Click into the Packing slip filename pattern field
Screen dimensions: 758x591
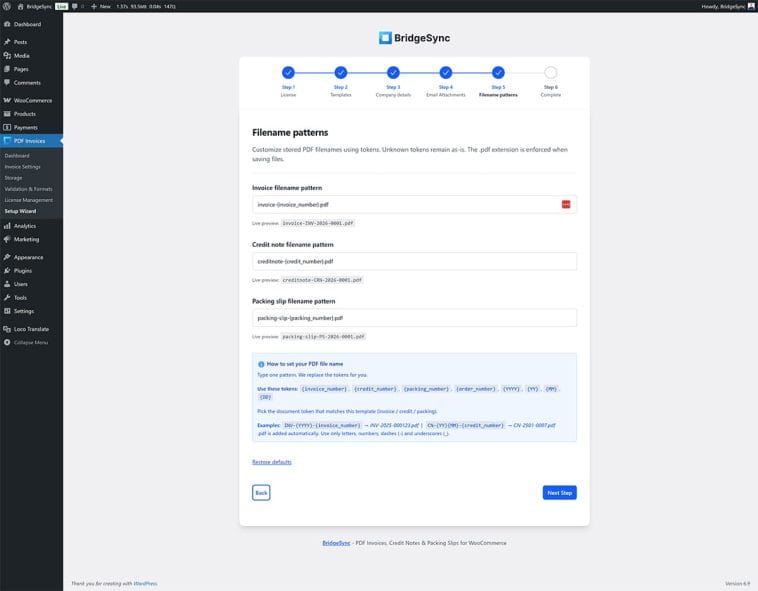pos(414,318)
